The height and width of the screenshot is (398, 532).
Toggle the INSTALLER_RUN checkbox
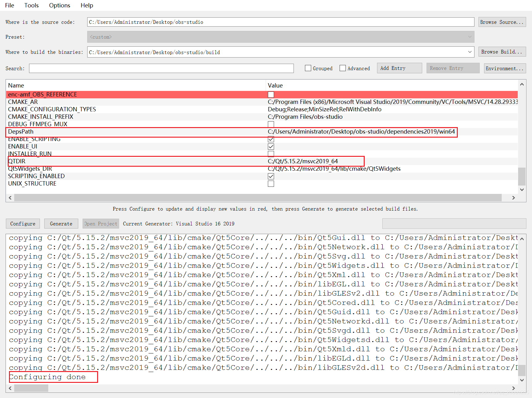pyautogui.click(x=271, y=154)
